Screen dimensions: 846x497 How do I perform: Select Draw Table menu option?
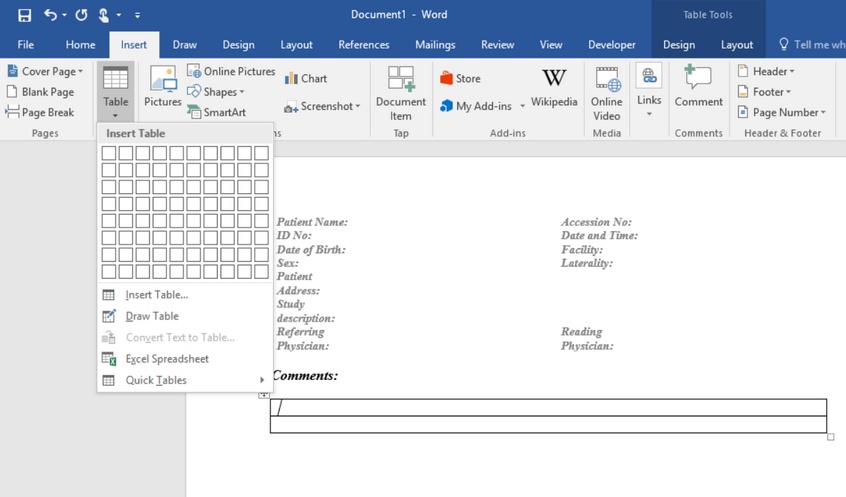152,316
